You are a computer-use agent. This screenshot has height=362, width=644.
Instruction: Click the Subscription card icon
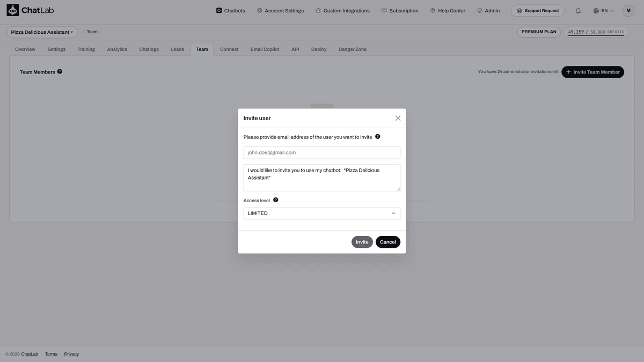click(384, 10)
